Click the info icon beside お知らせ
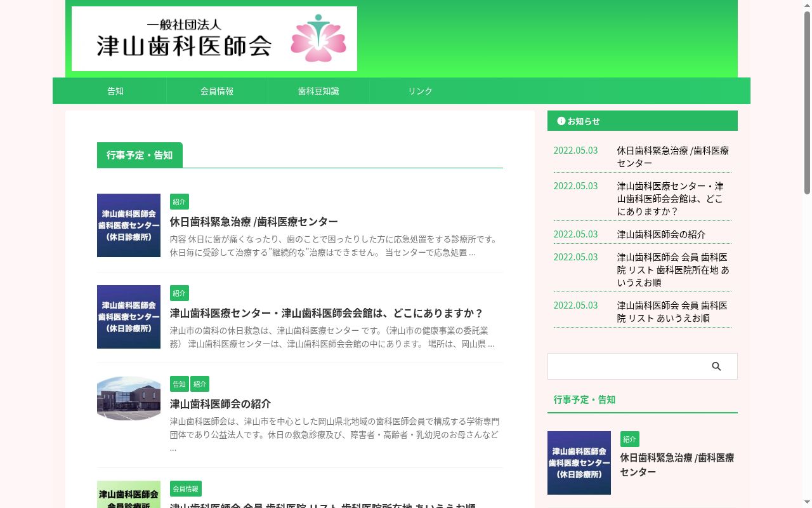The width and height of the screenshot is (812, 508). click(x=561, y=121)
